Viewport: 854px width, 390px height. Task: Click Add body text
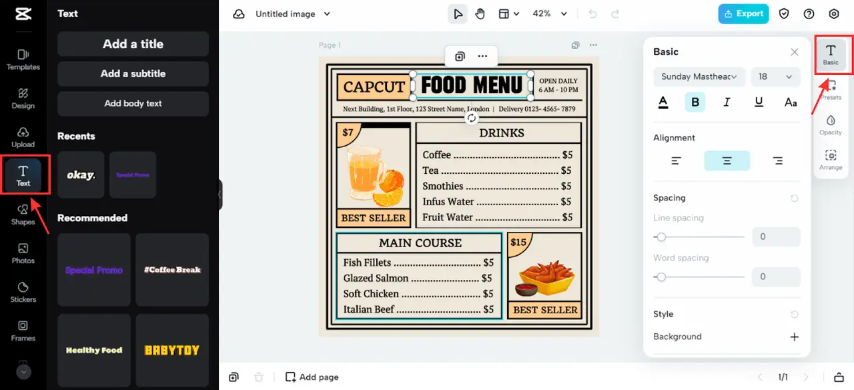click(x=133, y=103)
